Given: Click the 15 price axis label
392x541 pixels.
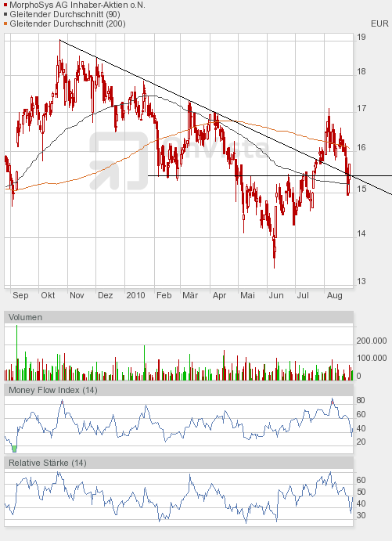Looking at the screenshot, I should tap(361, 189).
